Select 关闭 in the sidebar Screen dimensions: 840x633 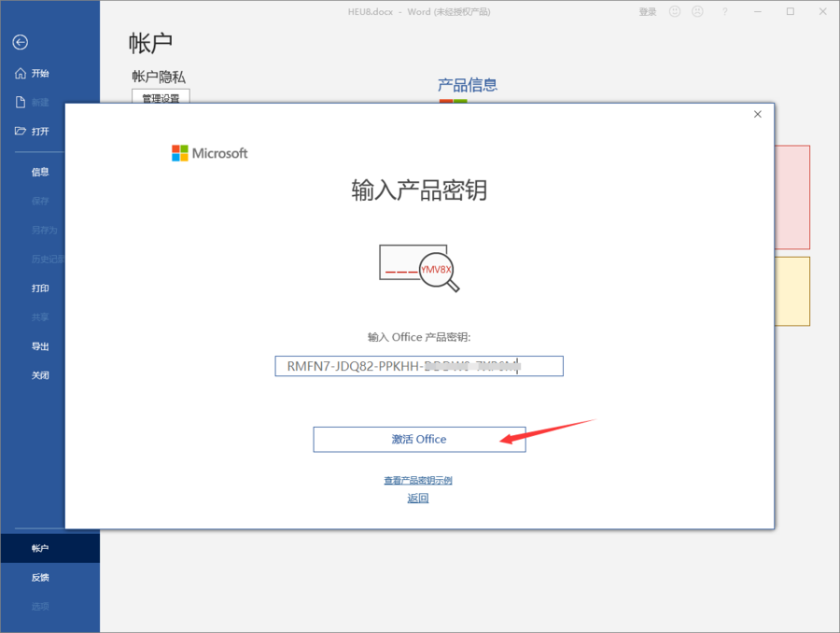40,375
